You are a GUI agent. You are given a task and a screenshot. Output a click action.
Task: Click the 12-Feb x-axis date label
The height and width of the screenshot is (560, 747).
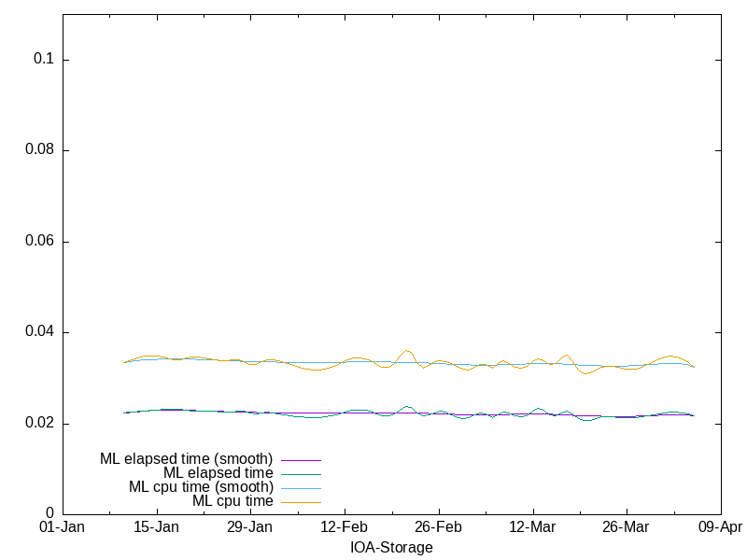[x=345, y=527]
